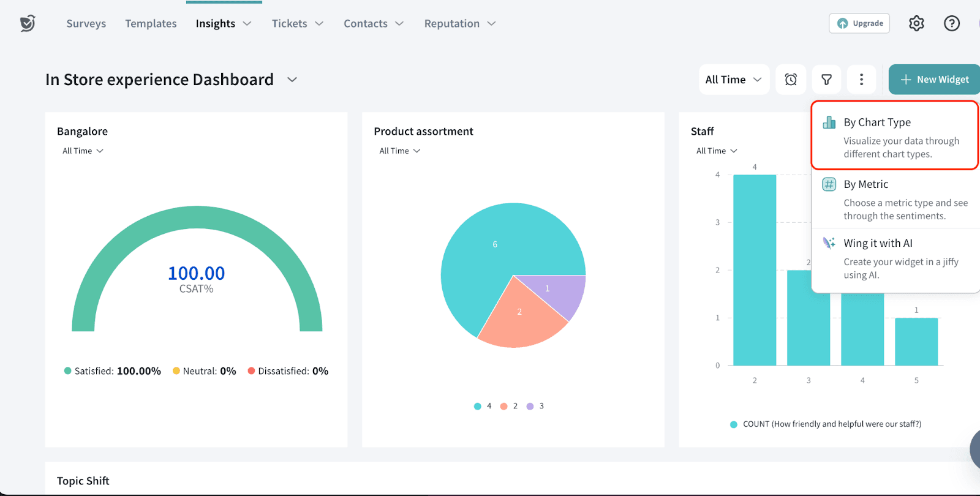Click the Wing it with AI icon

(x=829, y=243)
